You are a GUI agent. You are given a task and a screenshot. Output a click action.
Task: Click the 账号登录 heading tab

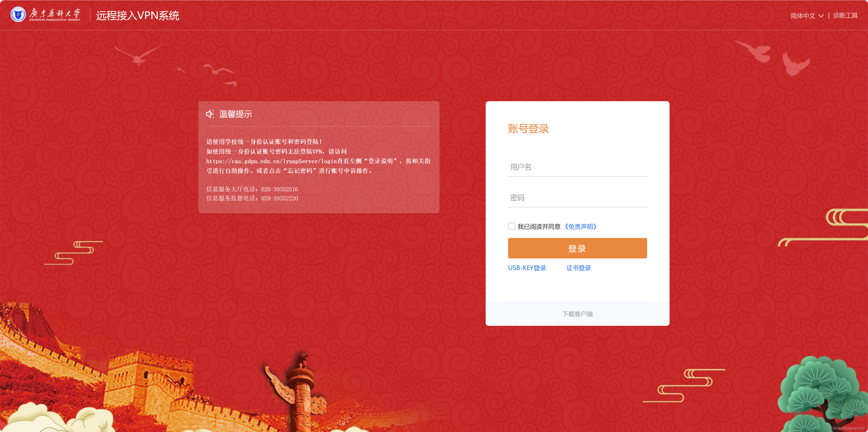528,129
